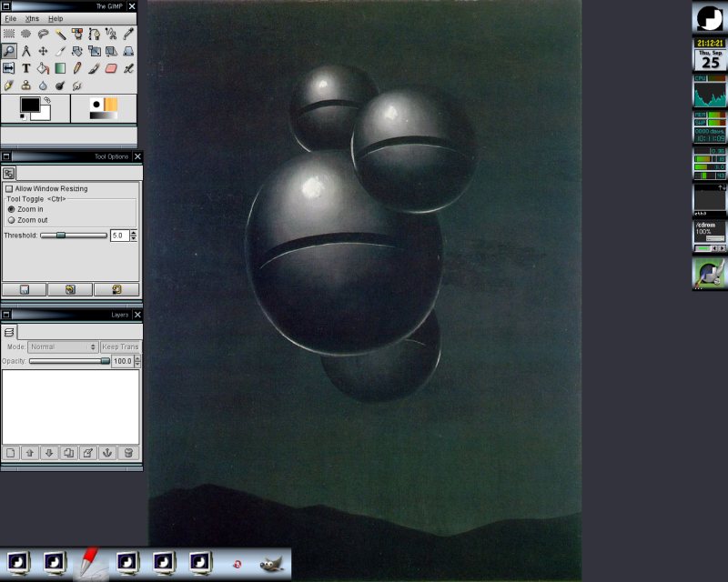The height and width of the screenshot is (582, 728).
Task: Select the Eraser tool
Action: (111, 68)
